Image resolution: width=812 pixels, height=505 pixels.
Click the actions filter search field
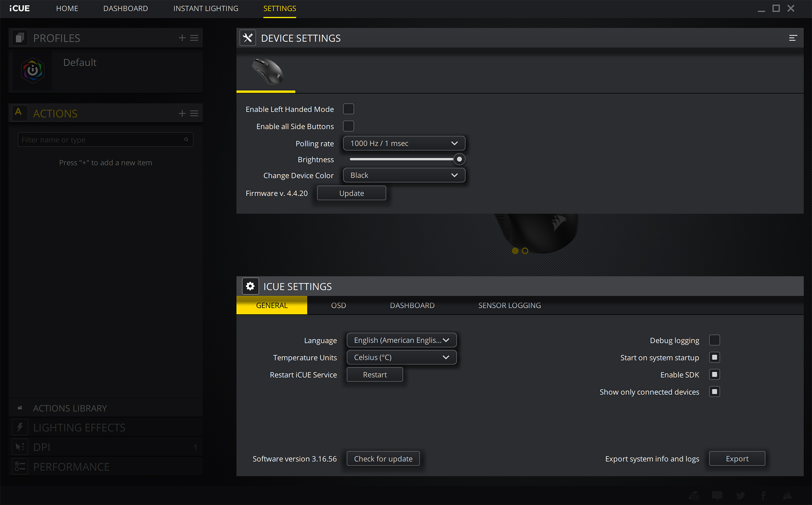click(101, 140)
